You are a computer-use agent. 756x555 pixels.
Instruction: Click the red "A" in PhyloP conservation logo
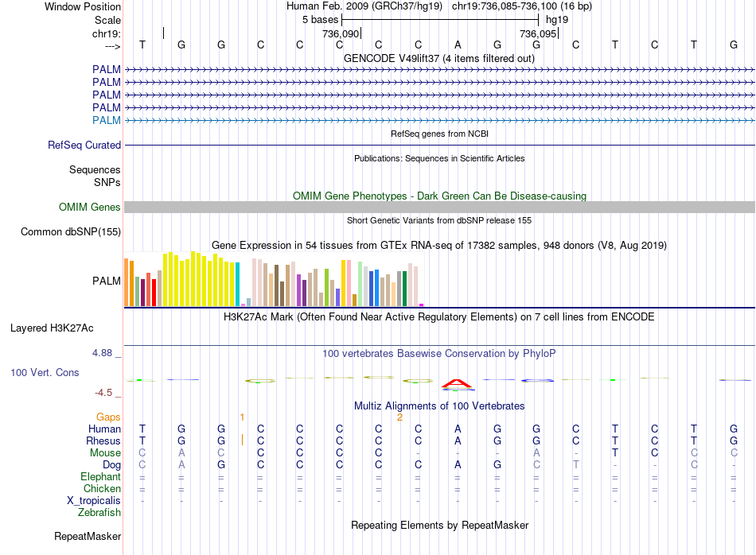pos(458,383)
